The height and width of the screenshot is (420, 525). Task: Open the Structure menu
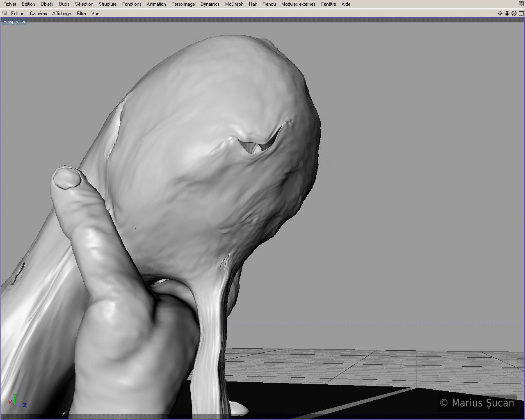pos(107,4)
